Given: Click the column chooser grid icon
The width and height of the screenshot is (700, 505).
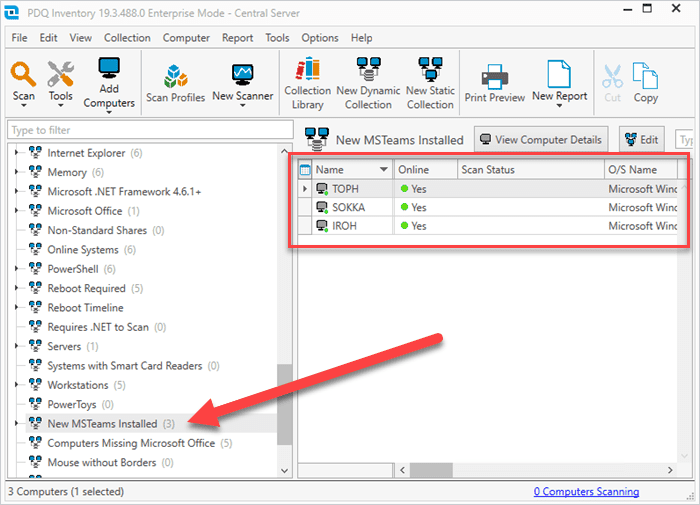Looking at the screenshot, I should point(305,170).
